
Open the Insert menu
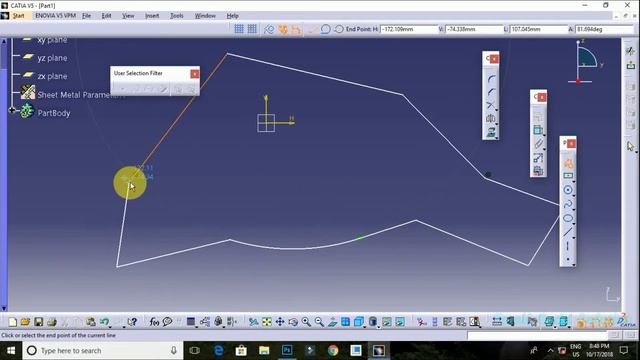pyautogui.click(x=152, y=16)
